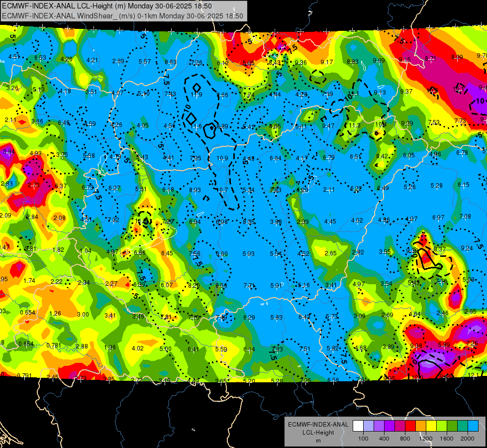Click the legend tick label 100
Screen dimensions: 487x448
[363, 439]
